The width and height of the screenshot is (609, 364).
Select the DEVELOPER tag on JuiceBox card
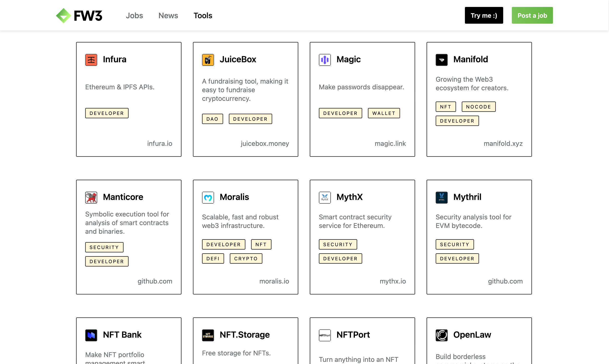coord(250,119)
